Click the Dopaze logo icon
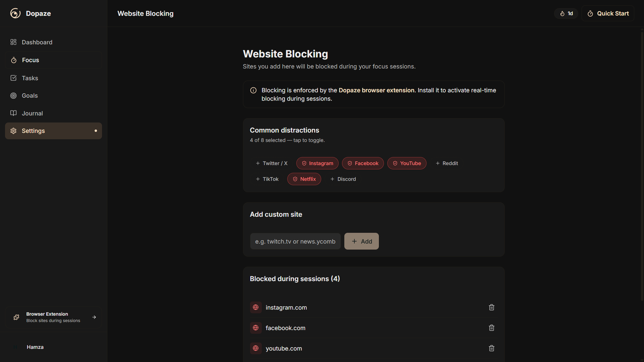Screen dimensions: 644x362 (x=15, y=13)
